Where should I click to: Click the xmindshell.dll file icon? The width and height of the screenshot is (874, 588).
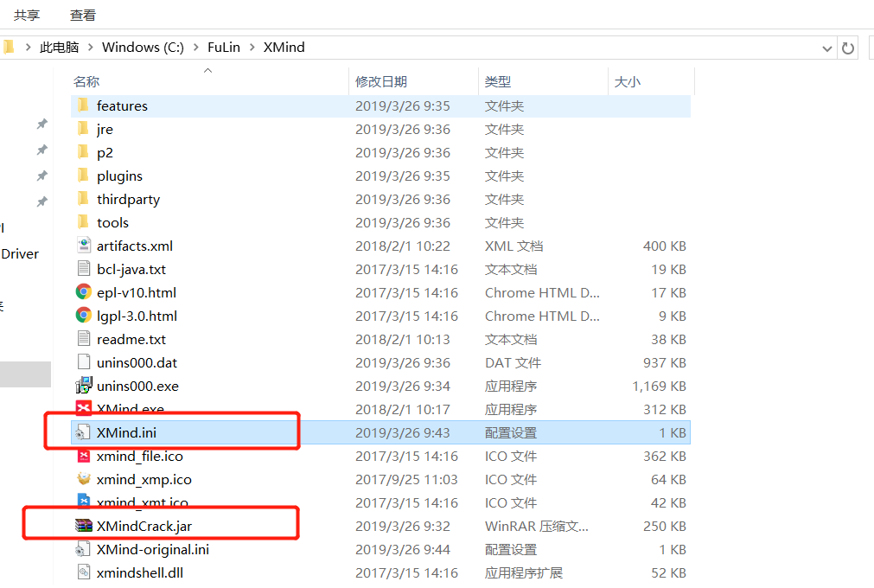(x=84, y=572)
